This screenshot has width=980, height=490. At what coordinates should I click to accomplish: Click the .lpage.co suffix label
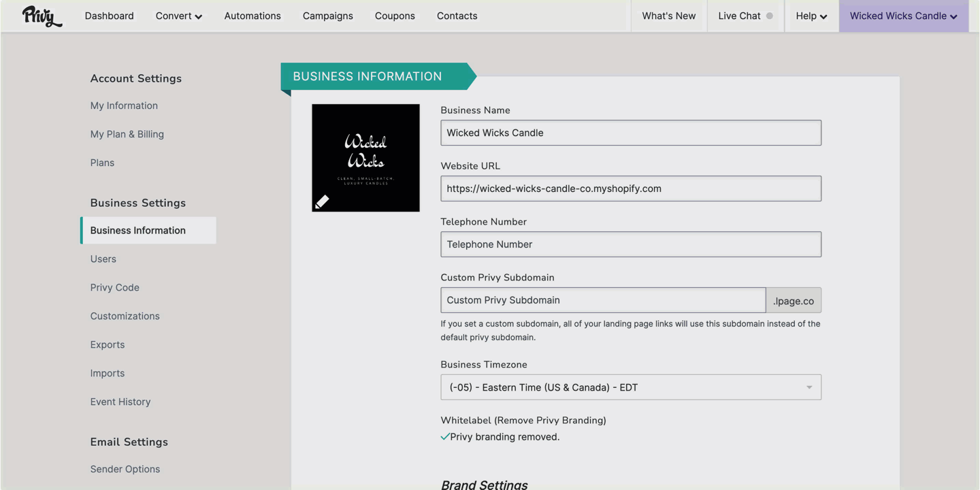point(794,300)
